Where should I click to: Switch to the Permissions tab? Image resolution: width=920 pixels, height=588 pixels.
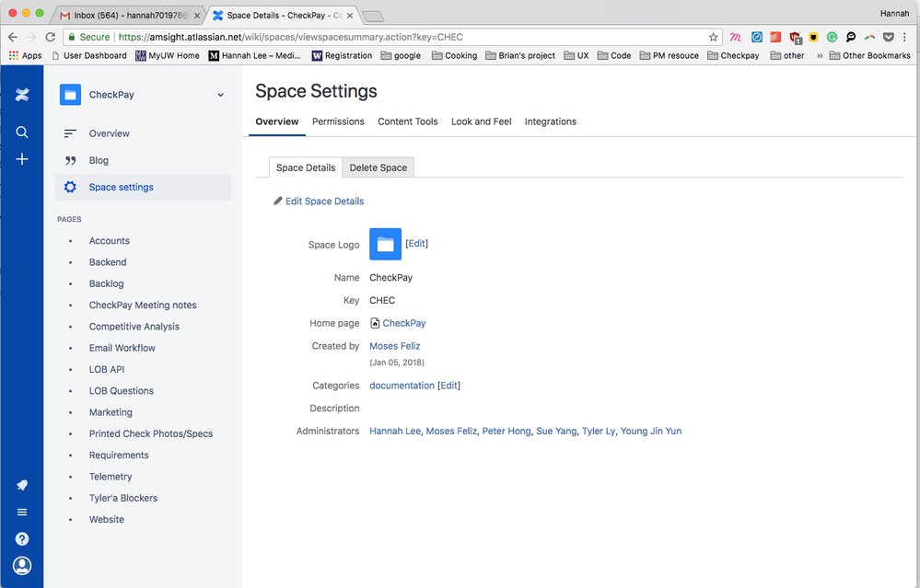338,121
